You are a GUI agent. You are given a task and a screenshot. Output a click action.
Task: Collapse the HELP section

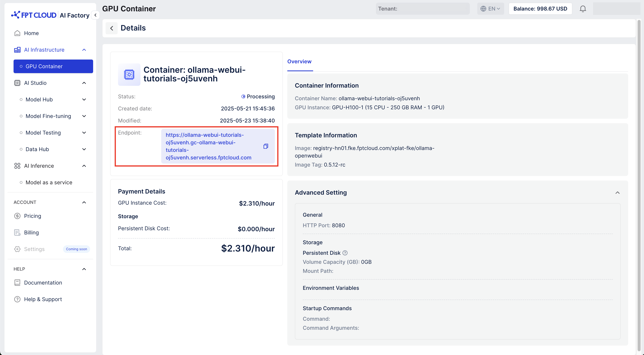coord(84,269)
